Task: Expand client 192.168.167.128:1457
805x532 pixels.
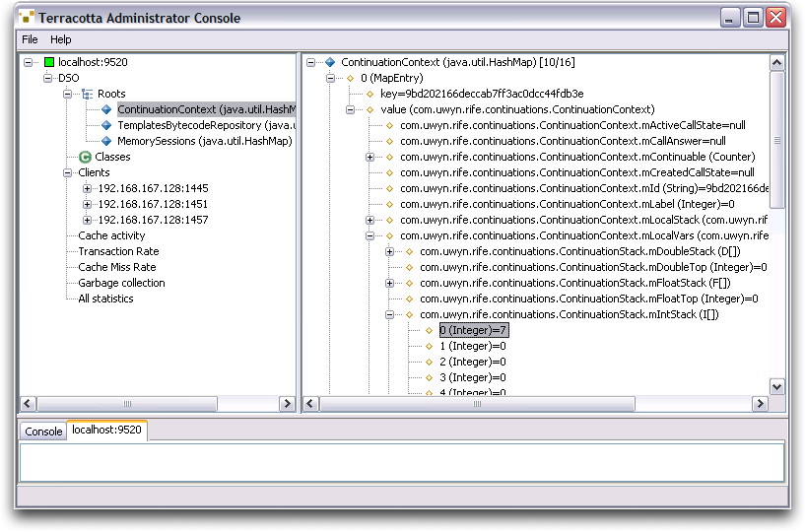Action: [x=88, y=220]
